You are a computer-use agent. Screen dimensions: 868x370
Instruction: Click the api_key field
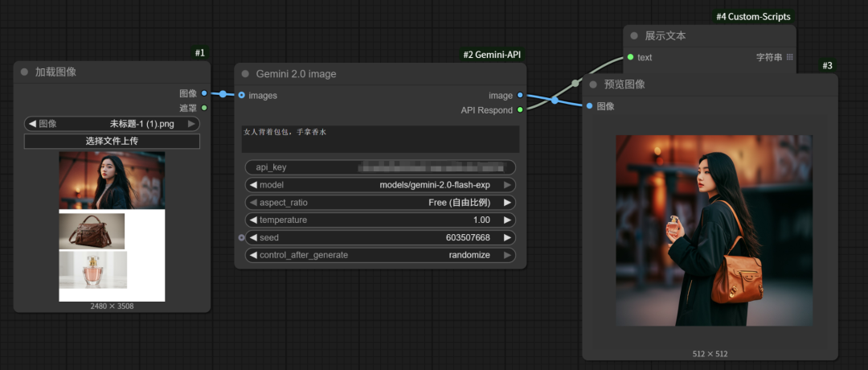(380, 166)
